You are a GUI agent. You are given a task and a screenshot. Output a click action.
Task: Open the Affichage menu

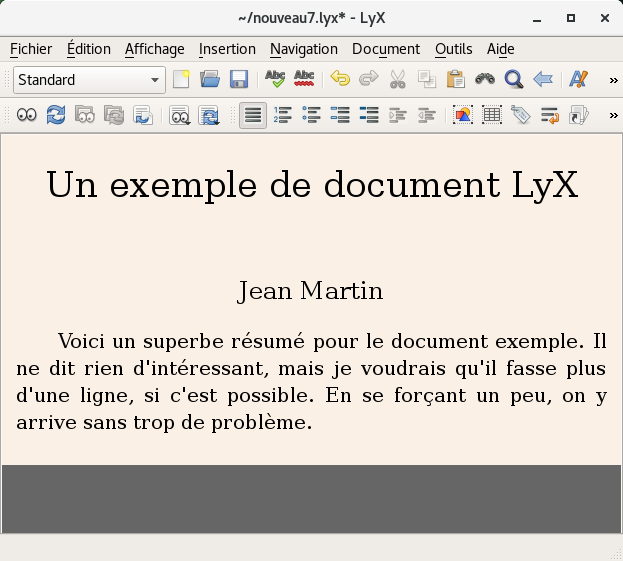[x=155, y=49]
